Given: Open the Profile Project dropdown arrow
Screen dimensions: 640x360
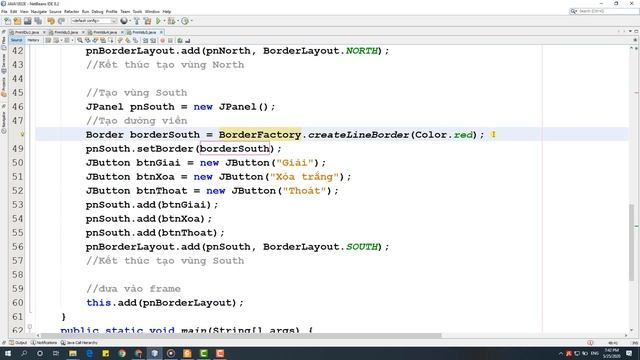Looking at the screenshot, I should pos(191,21).
